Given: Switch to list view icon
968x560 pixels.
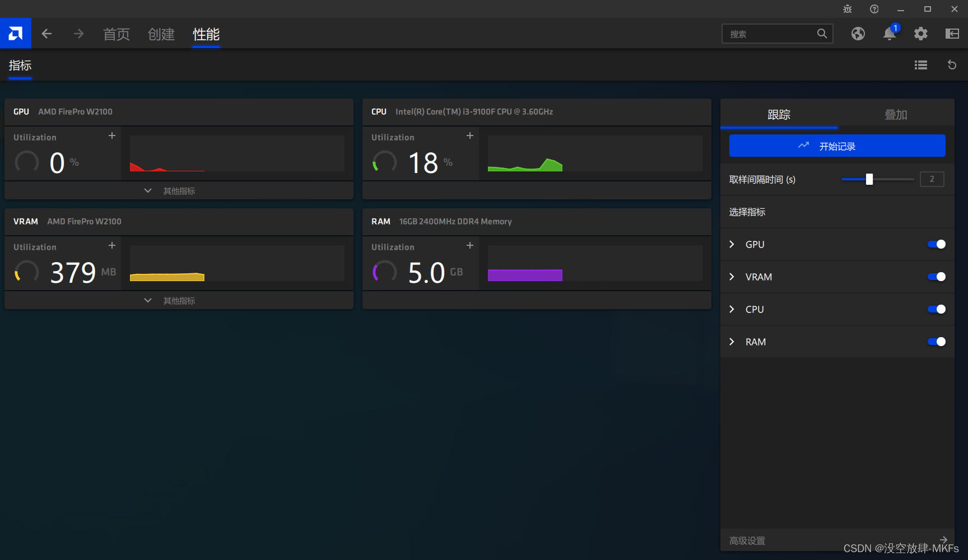Looking at the screenshot, I should click(x=921, y=65).
